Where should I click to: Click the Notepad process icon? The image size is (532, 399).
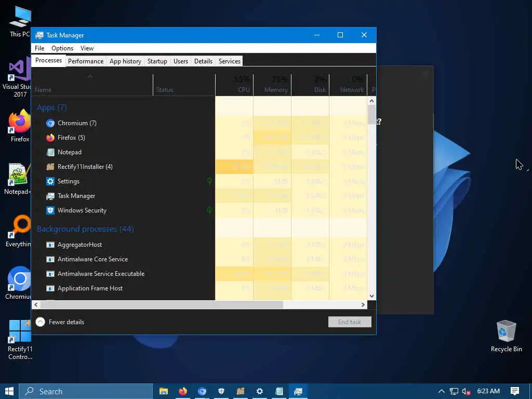[50, 152]
